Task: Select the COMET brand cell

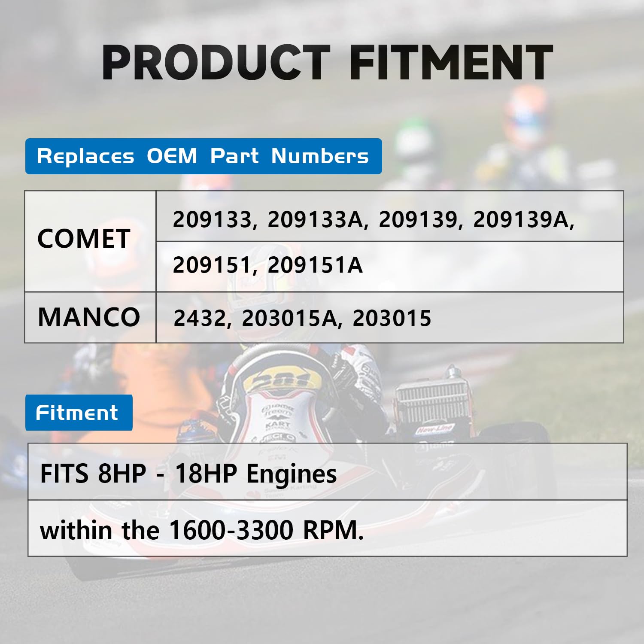Action: [84, 239]
